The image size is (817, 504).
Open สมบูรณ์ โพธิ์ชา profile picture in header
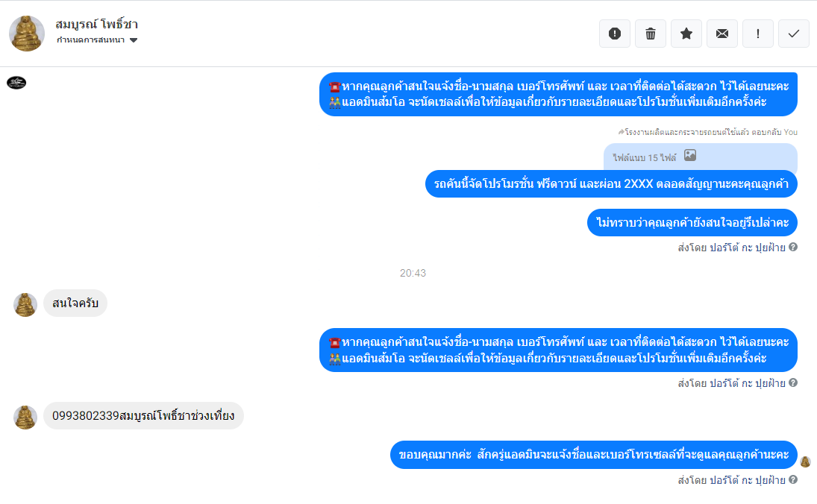27,34
